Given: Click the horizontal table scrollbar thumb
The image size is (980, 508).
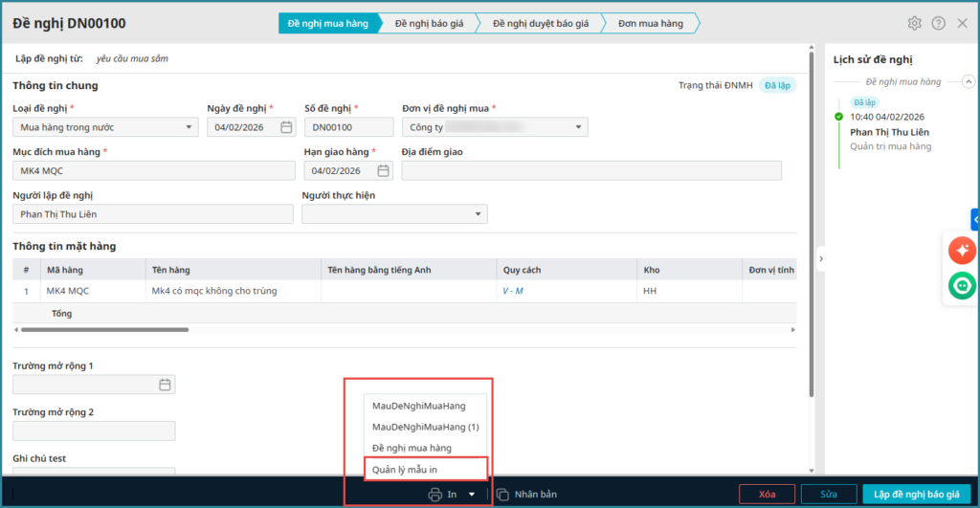Looking at the screenshot, I should pos(104,329).
